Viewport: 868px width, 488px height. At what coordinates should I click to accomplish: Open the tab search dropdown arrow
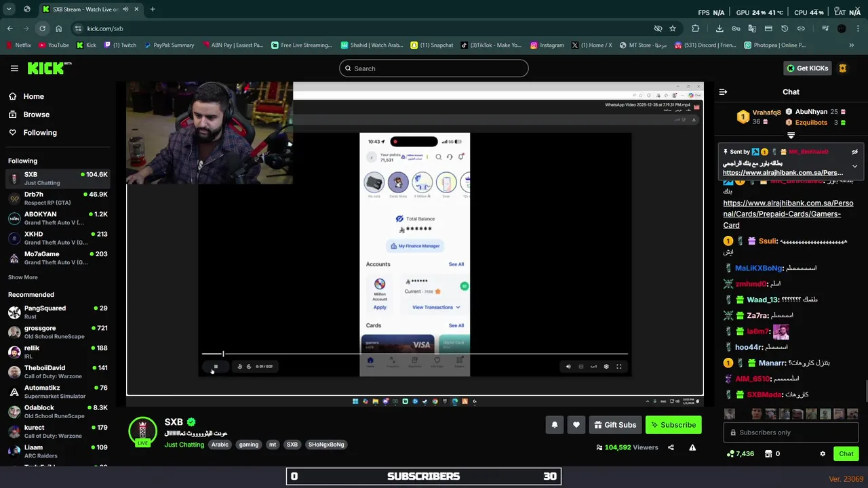click(9, 9)
